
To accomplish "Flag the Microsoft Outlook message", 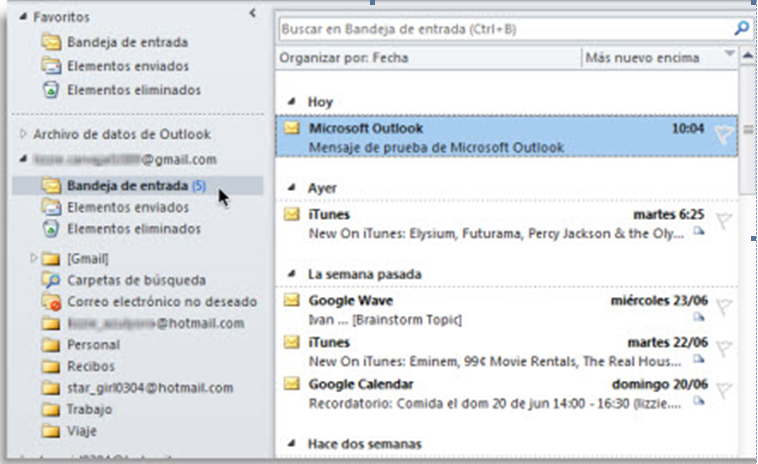I will (724, 134).
